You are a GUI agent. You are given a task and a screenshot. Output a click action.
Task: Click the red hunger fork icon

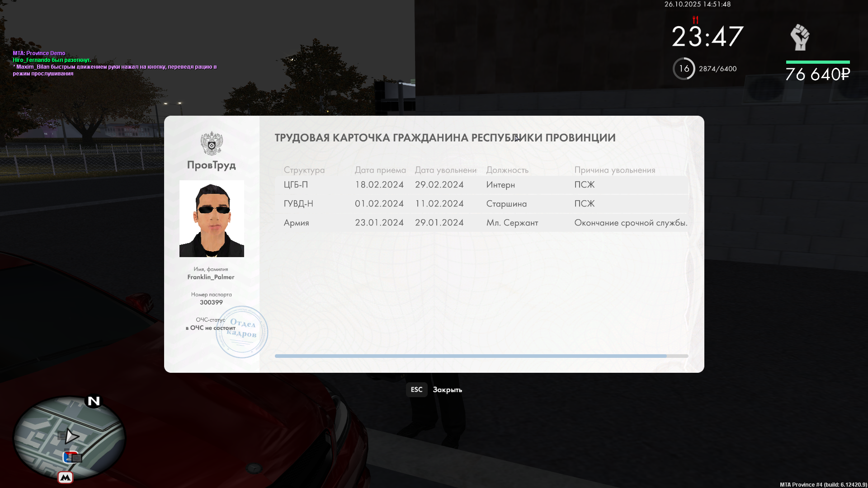click(x=695, y=20)
